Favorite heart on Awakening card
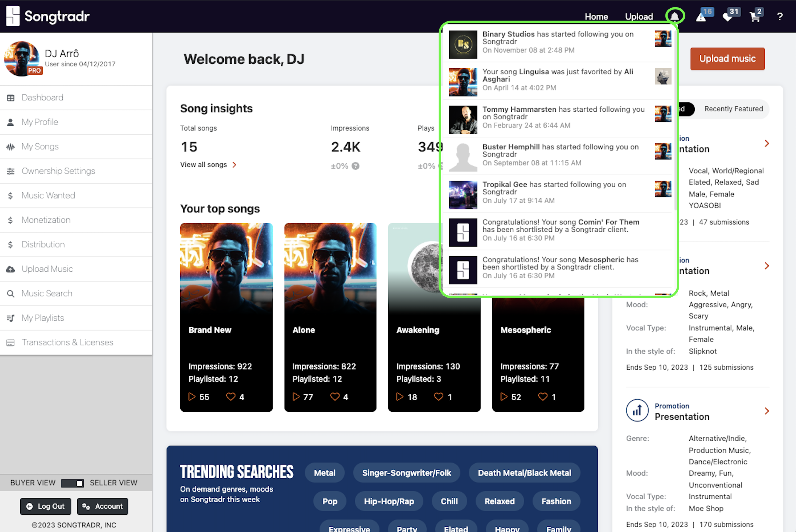 point(439,397)
